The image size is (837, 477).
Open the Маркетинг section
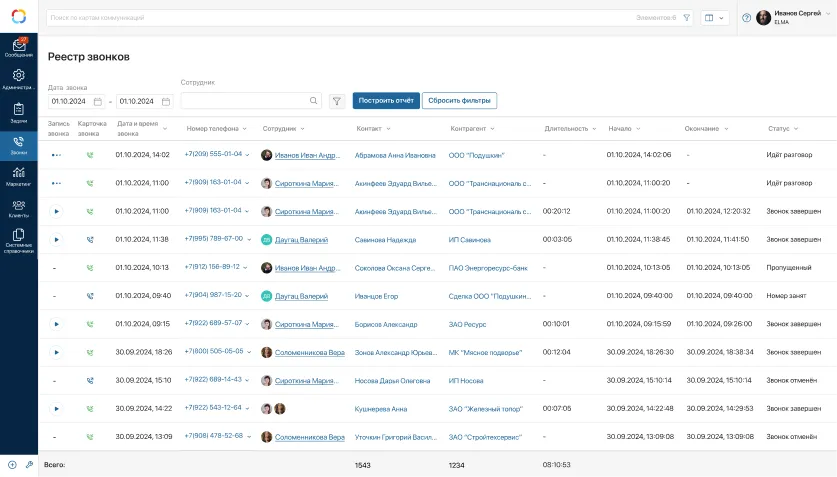point(19,176)
